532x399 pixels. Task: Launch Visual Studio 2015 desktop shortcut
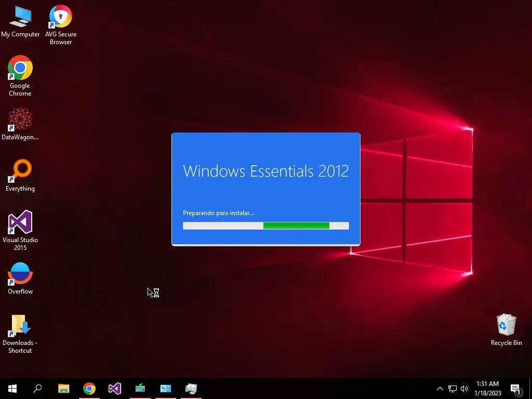[20, 230]
